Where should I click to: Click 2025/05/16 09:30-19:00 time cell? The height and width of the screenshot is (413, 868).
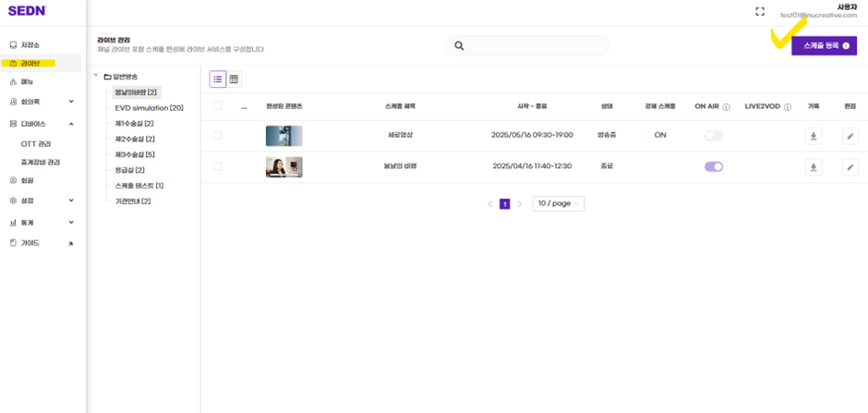(532, 135)
